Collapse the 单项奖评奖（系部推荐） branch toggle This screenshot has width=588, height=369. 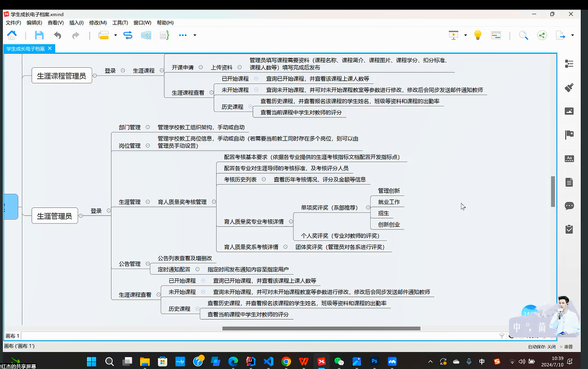[368, 207]
